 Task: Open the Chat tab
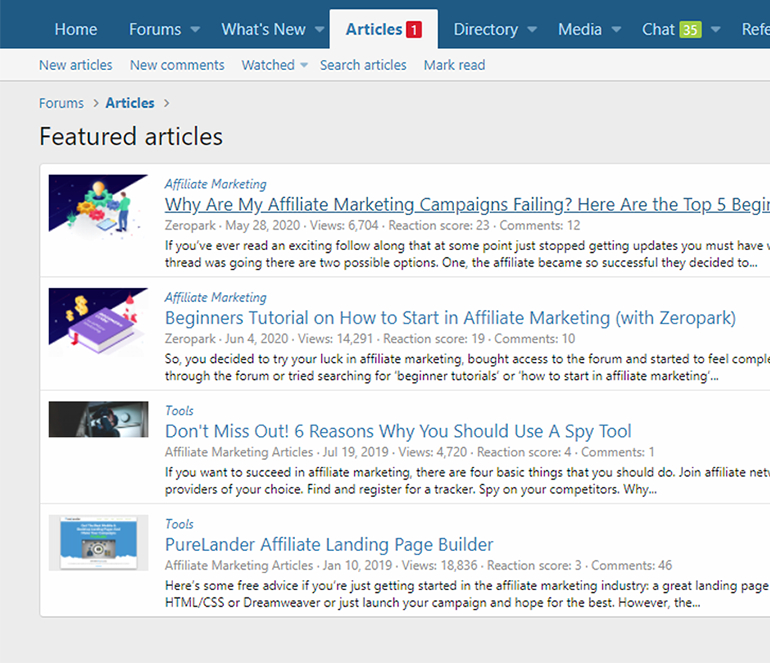pyautogui.click(x=658, y=29)
